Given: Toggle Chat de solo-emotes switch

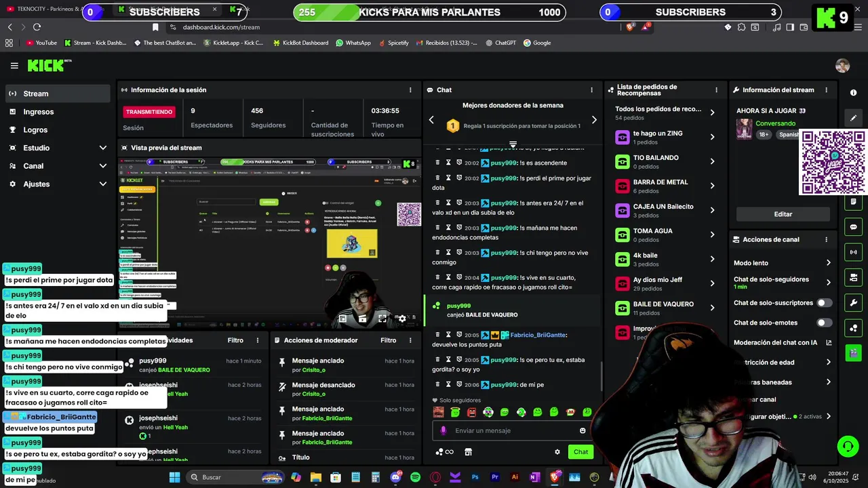Looking at the screenshot, I should pos(824,323).
